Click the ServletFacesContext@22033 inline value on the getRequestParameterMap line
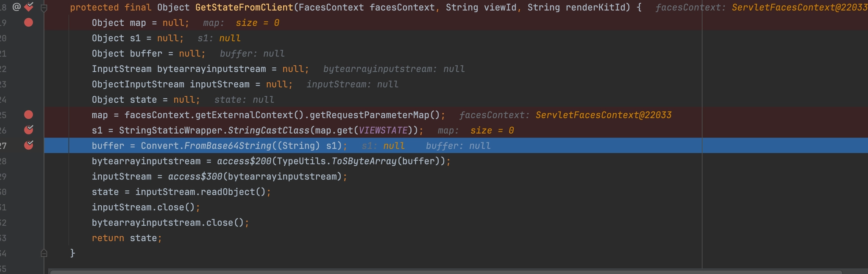This screenshot has height=274, width=868. [x=603, y=115]
